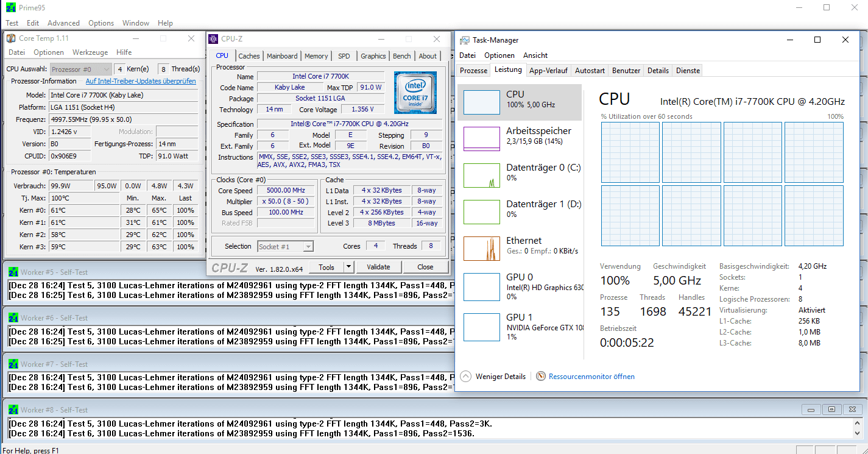This screenshot has height=454, width=868.
Task: Switch to the Prozesse tab in Task-Manager
Action: click(473, 70)
